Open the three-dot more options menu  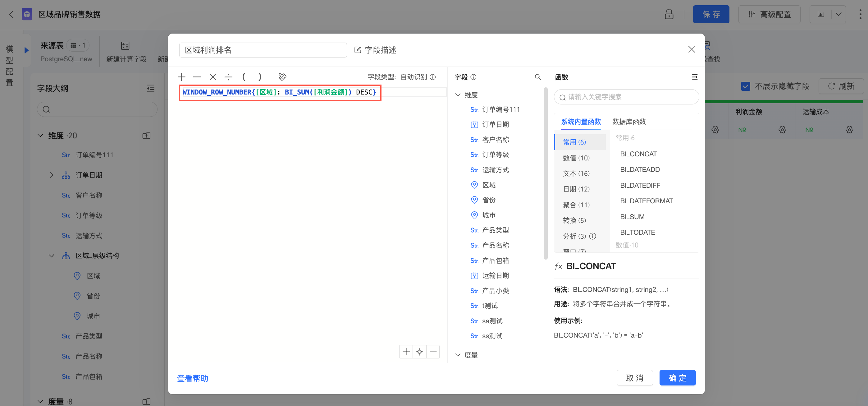pyautogui.click(x=860, y=14)
